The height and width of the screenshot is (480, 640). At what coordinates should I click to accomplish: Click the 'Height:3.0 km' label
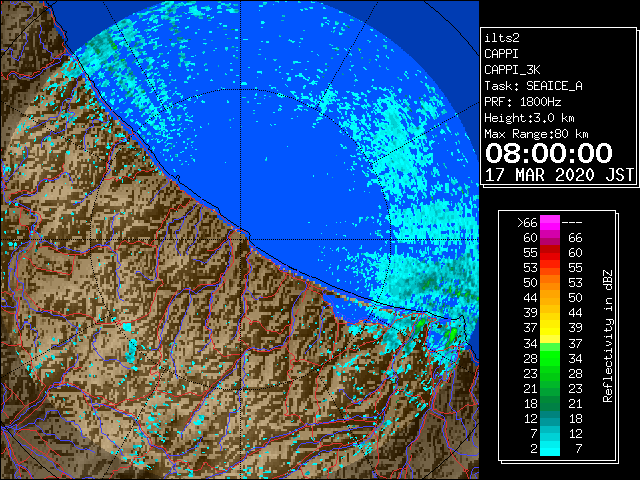coord(529,118)
